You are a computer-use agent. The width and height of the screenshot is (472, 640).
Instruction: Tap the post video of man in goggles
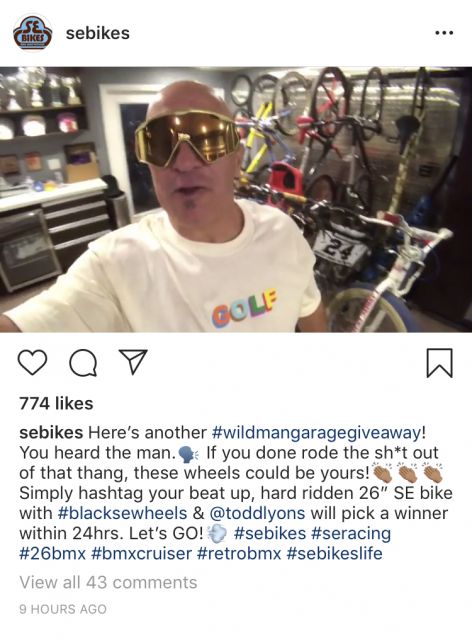coord(236,199)
